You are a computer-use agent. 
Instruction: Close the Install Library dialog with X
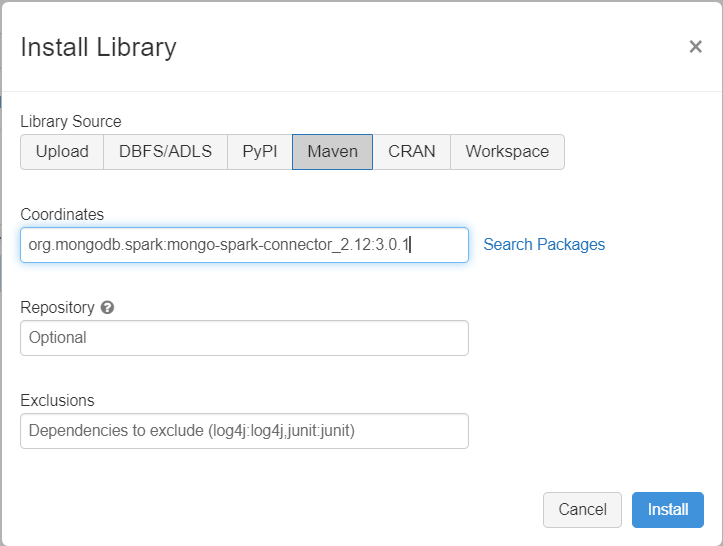[x=695, y=47]
